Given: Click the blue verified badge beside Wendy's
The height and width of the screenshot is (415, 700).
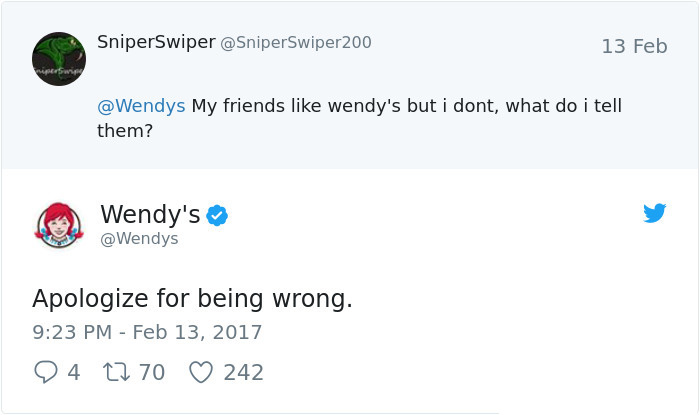Looking at the screenshot, I should click(x=217, y=215).
